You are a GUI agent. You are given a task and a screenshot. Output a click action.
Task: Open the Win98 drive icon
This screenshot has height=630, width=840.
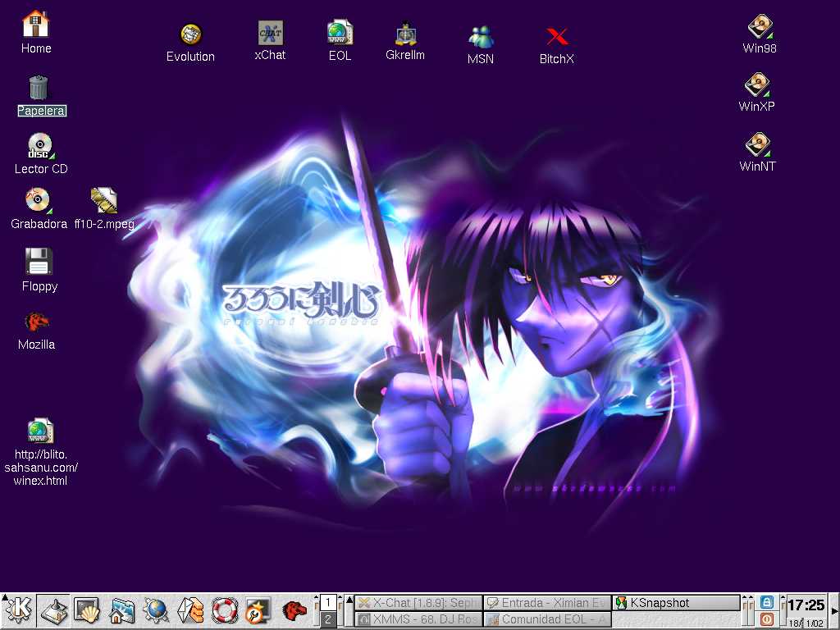coord(760,27)
